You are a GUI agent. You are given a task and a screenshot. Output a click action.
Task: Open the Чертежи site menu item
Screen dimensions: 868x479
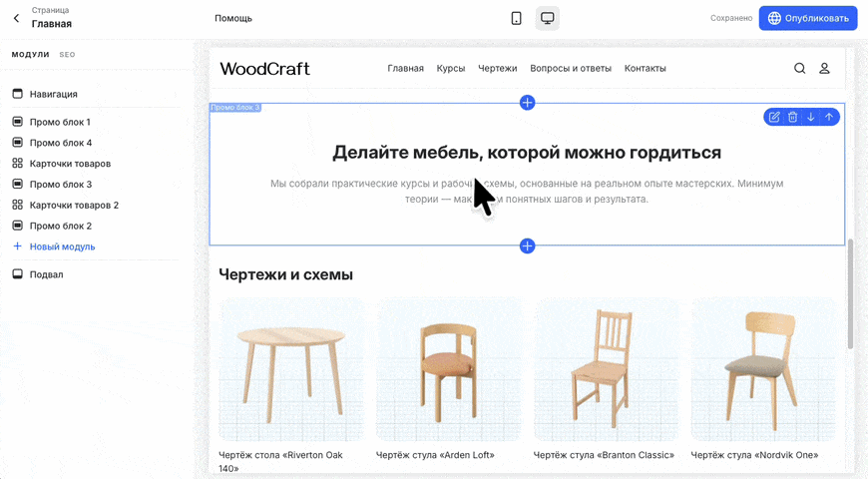(x=497, y=68)
